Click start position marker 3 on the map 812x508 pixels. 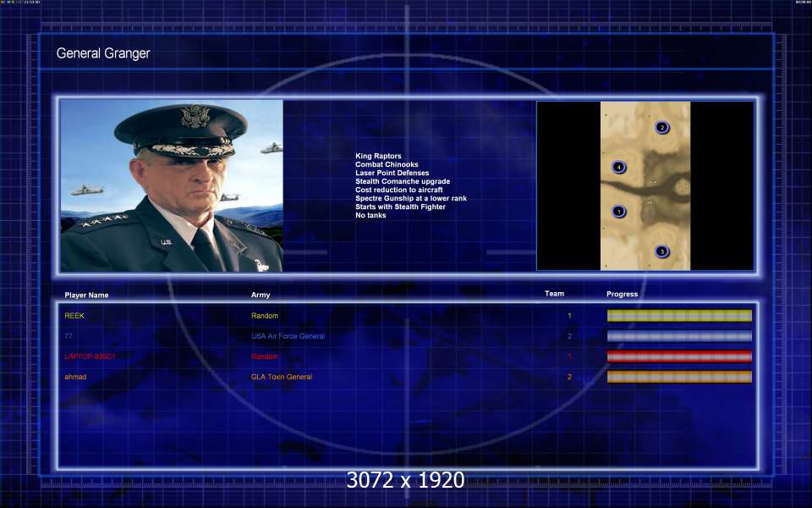coord(661,252)
